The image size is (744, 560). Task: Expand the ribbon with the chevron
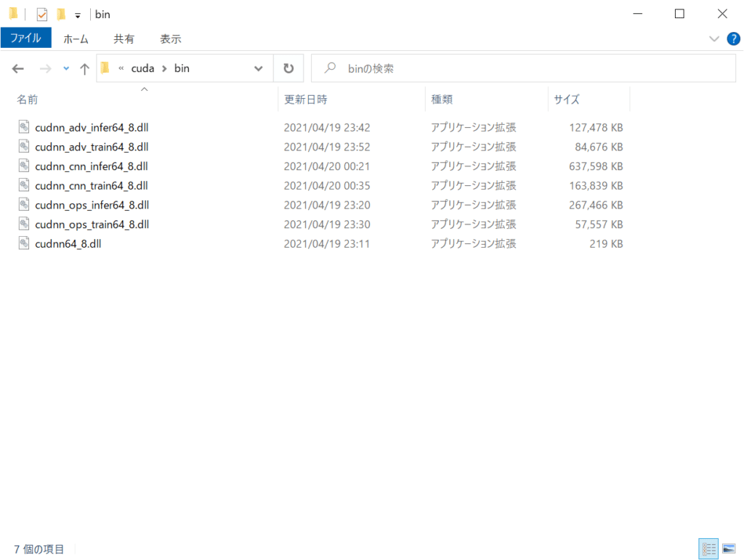click(x=714, y=38)
